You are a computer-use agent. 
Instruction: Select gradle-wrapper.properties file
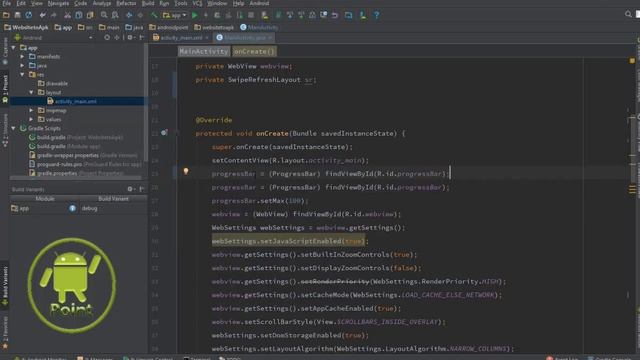click(83, 156)
